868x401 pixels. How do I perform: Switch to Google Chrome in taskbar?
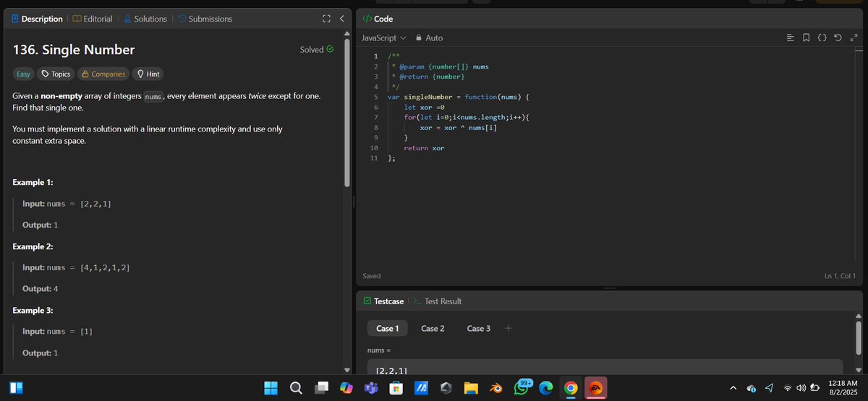pos(571,388)
